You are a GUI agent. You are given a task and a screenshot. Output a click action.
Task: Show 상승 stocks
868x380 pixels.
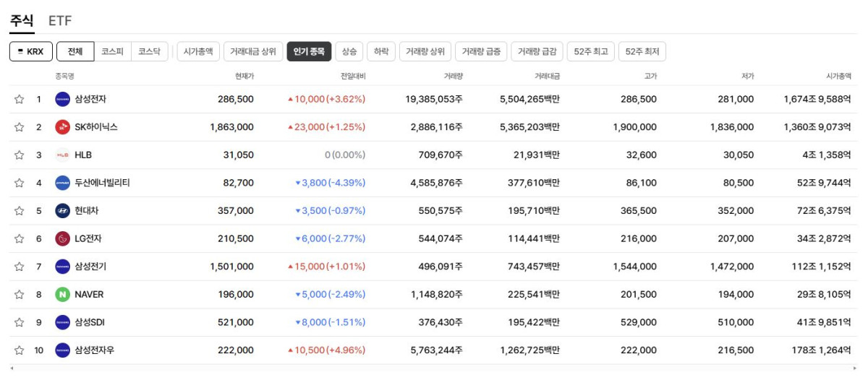point(349,51)
